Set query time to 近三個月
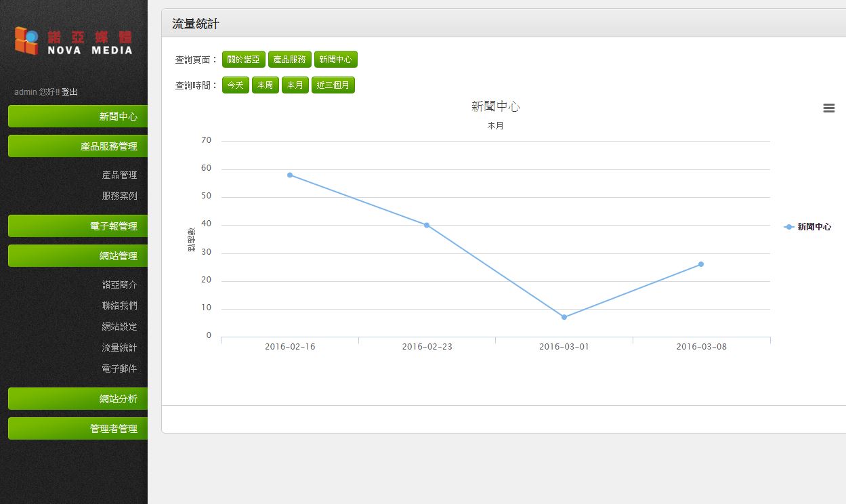This screenshot has width=846, height=504. [333, 85]
